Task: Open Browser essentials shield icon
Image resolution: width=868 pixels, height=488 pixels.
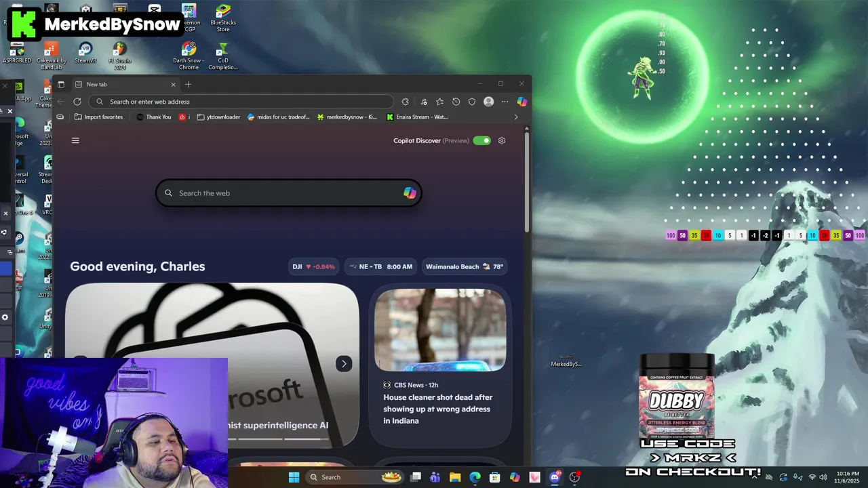Action: (x=472, y=102)
